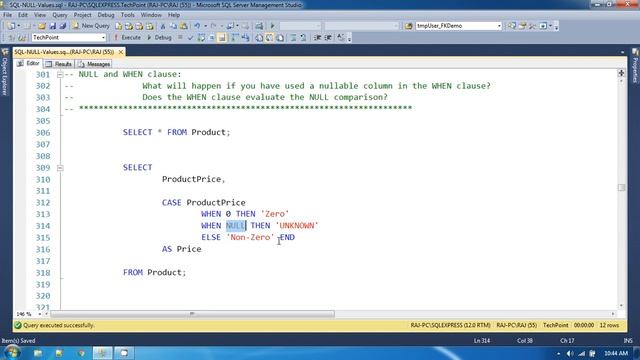Click the Uncomment selected lines icon
This screenshot has width=640, height=360.
[303, 38]
